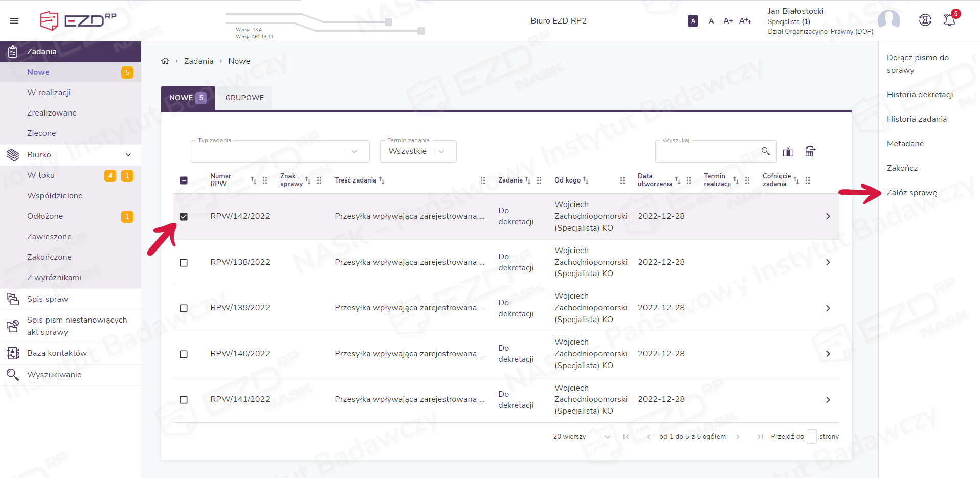Click the notification bell icon
This screenshot has width=980, height=478.
point(949,20)
